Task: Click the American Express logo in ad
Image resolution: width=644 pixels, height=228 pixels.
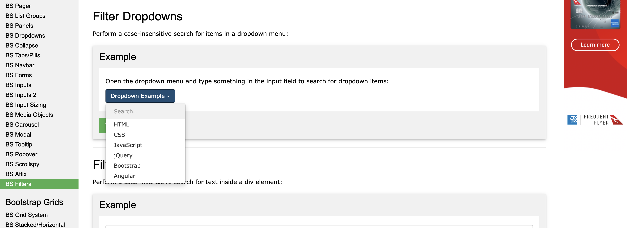Action: (x=572, y=120)
